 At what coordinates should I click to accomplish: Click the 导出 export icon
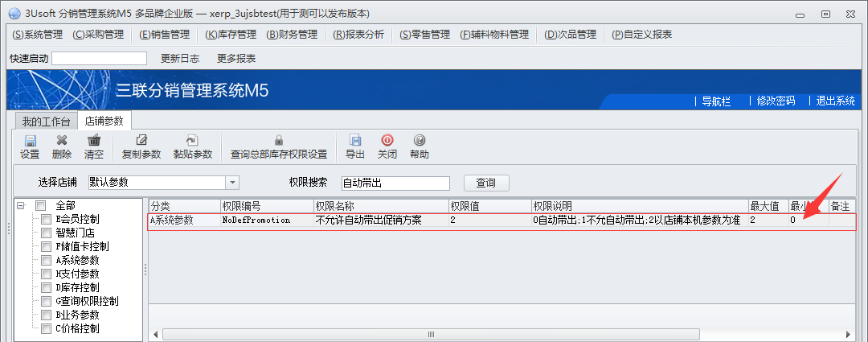355,141
